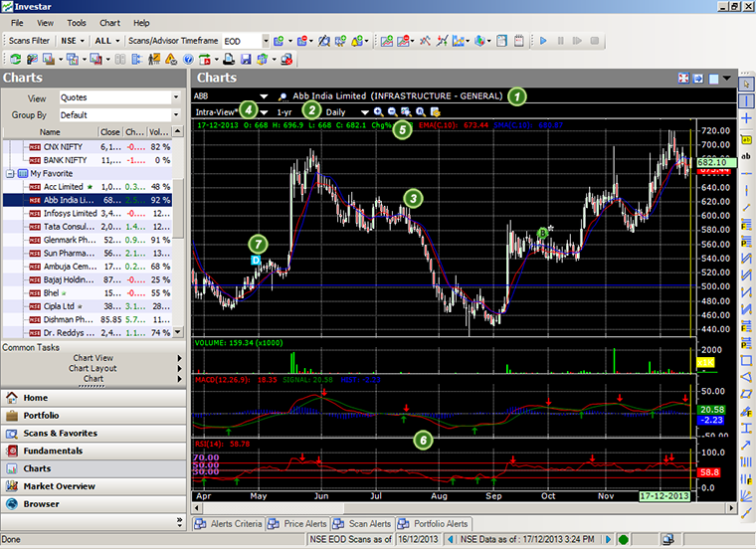The image size is (756, 549).
Task: Click the stop playback button
Action: [x=595, y=41]
